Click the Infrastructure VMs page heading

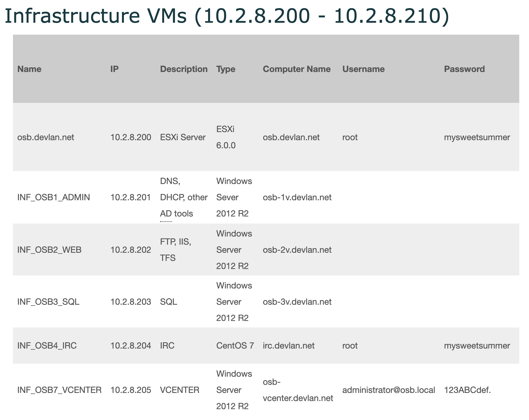tap(227, 16)
